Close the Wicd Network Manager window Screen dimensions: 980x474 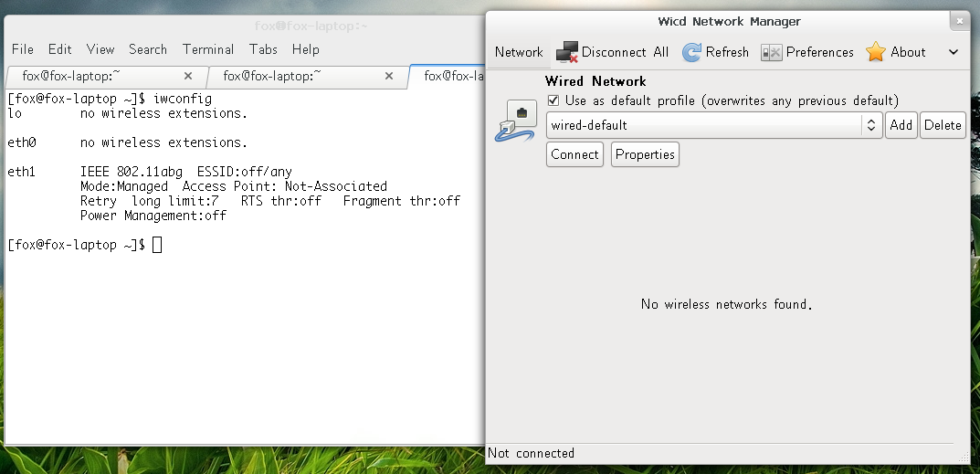click(x=959, y=21)
